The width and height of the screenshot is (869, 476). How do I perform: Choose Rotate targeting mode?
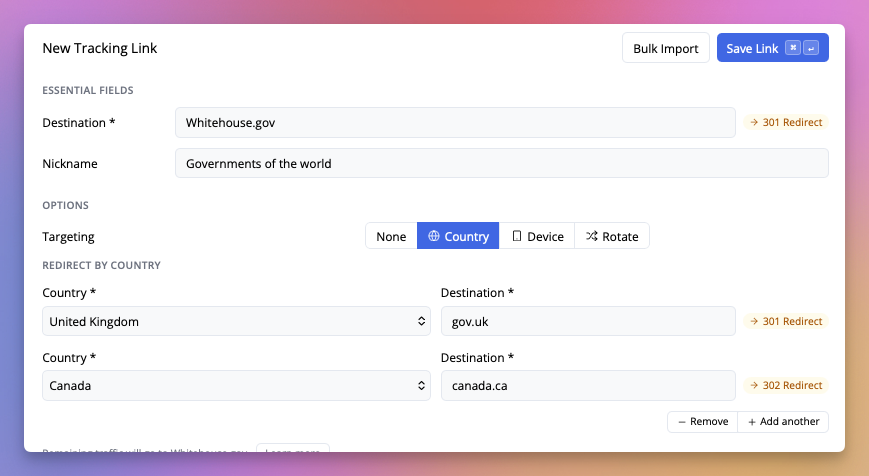pyautogui.click(x=612, y=236)
